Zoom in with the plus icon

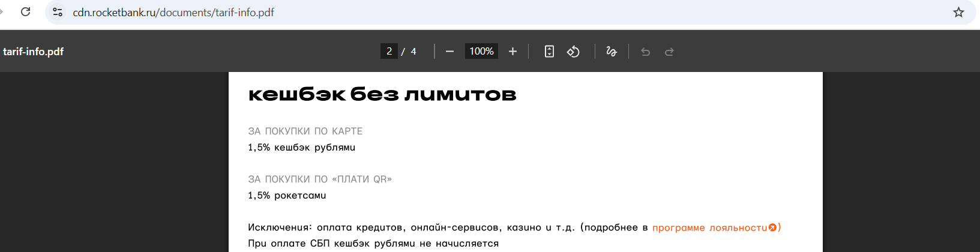tap(513, 52)
